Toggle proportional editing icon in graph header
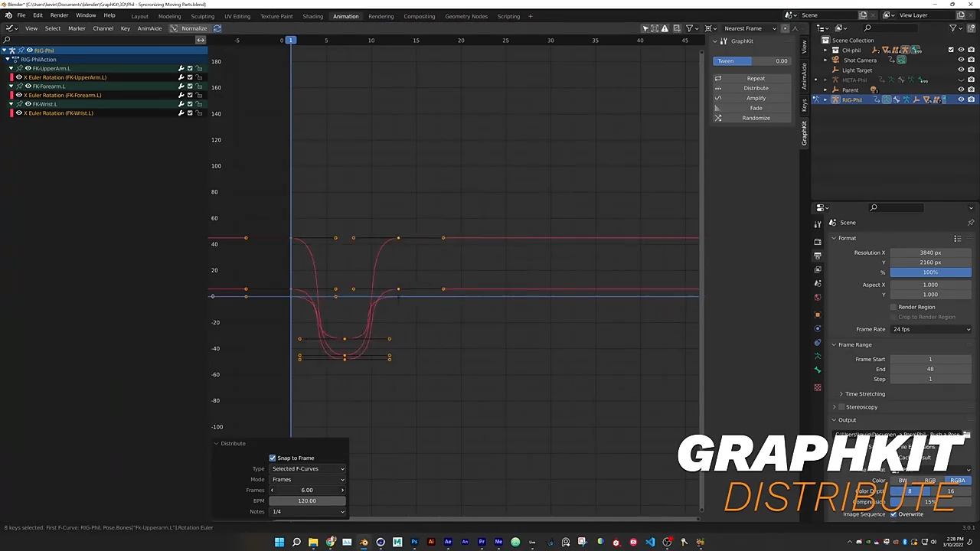Viewport: 980px width, 551px height. point(785,28)
